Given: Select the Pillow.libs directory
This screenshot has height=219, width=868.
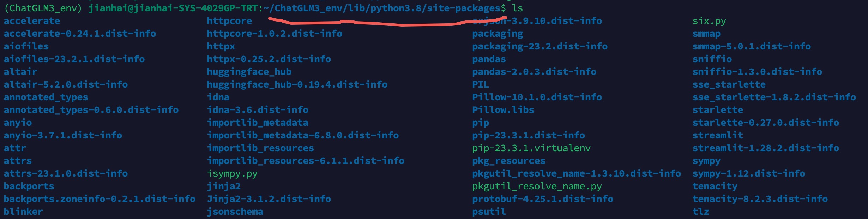Looking at the screenshot, I should click(x=503, y=110).
